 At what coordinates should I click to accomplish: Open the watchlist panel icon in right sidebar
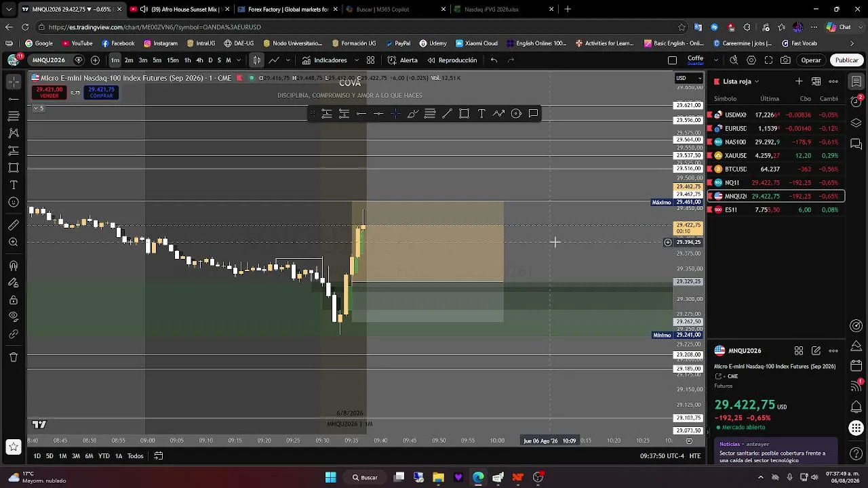point(856,82)
